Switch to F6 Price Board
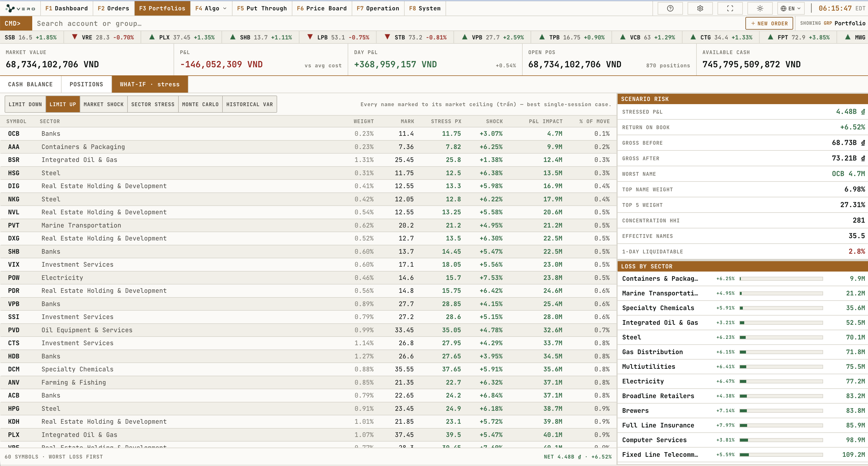The width and height of the screenshot is (868, 466). [x=321, y=8]
